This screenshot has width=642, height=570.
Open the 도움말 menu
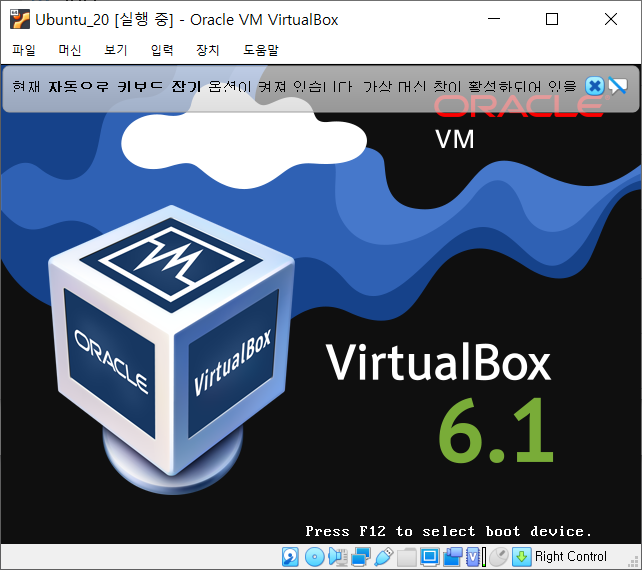pos(261,50)
